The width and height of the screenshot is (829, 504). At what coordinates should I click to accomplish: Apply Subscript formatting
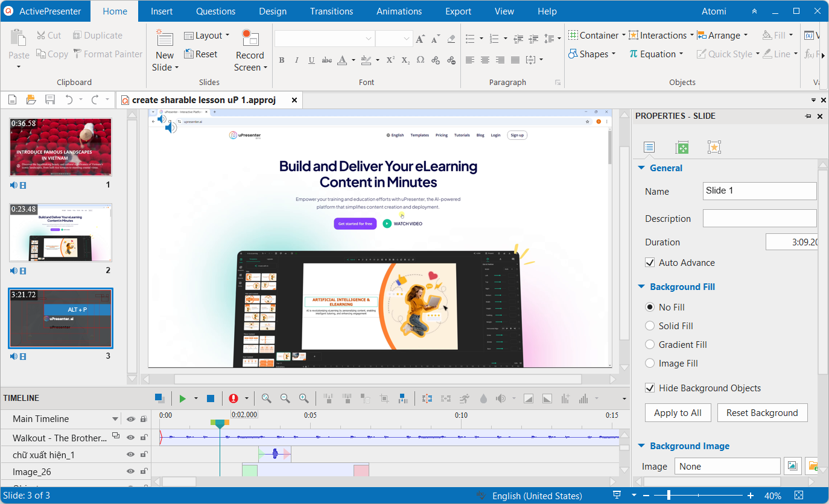click(x=405, y=60)
